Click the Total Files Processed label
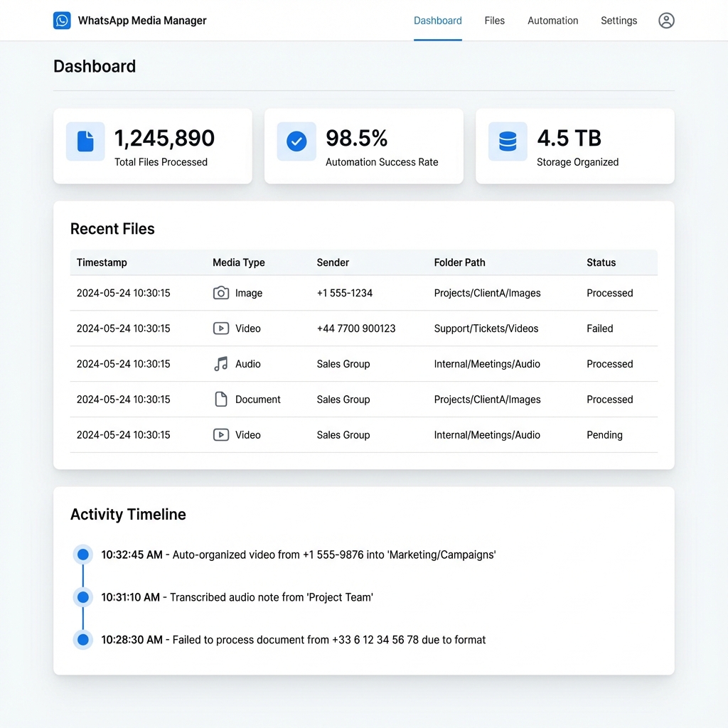This screenshot has width=728, height=728. click(161, 162)
